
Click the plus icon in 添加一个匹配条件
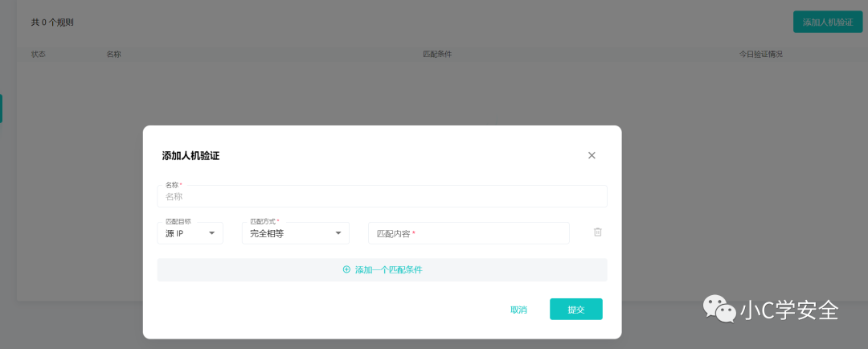pyautogui.click(x=346, y=269)
